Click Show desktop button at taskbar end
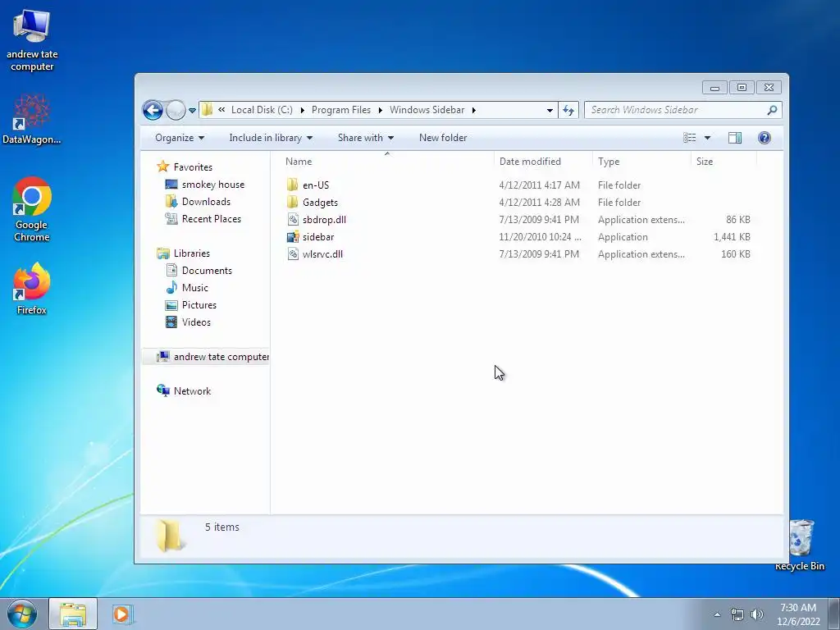 click(834, 614)
